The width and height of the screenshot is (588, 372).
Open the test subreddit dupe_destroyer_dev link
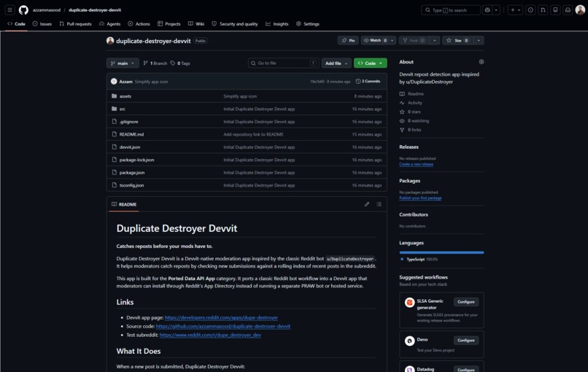pyautogui.click(x=210, y=335)
